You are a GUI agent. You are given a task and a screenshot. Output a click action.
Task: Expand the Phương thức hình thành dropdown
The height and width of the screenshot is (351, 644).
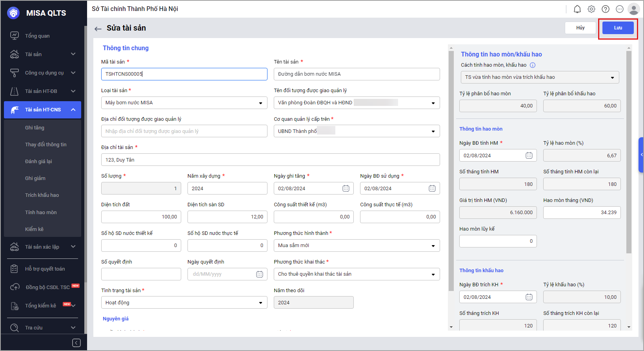point(357,246)
